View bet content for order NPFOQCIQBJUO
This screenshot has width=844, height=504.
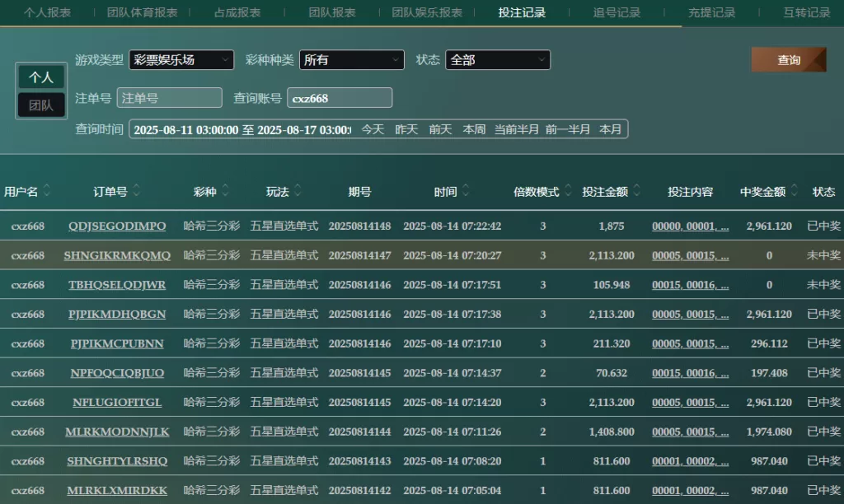tap(690, 373)
